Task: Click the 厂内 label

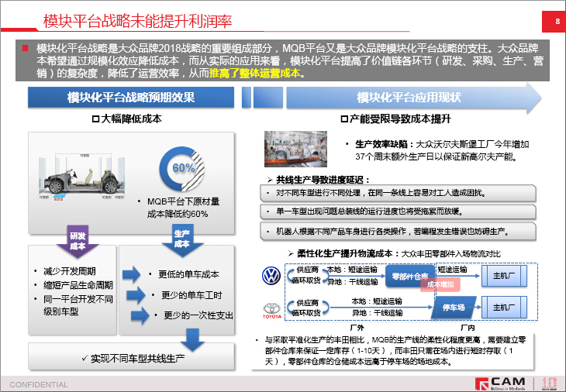Action: pos(468,328)
